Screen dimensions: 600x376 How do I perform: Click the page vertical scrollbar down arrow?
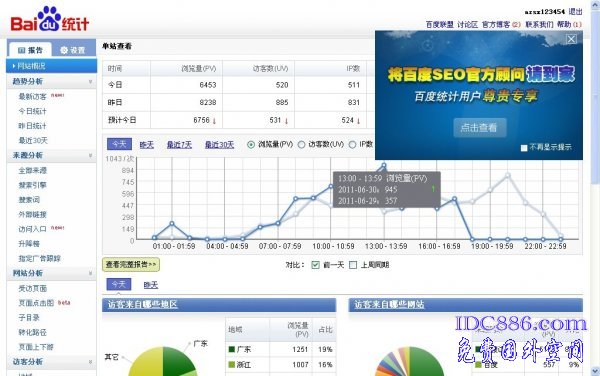pyautogui.click(x=595, y=371)
